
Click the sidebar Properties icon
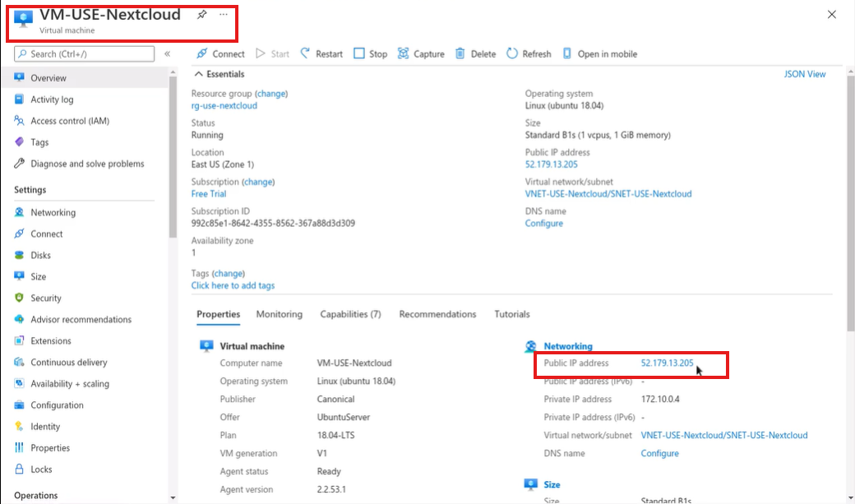(19, 447)
